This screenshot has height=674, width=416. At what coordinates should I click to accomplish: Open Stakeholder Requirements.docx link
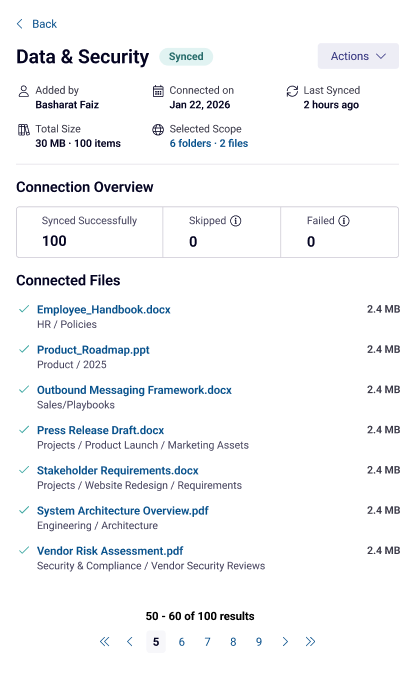tap(118, 470)
